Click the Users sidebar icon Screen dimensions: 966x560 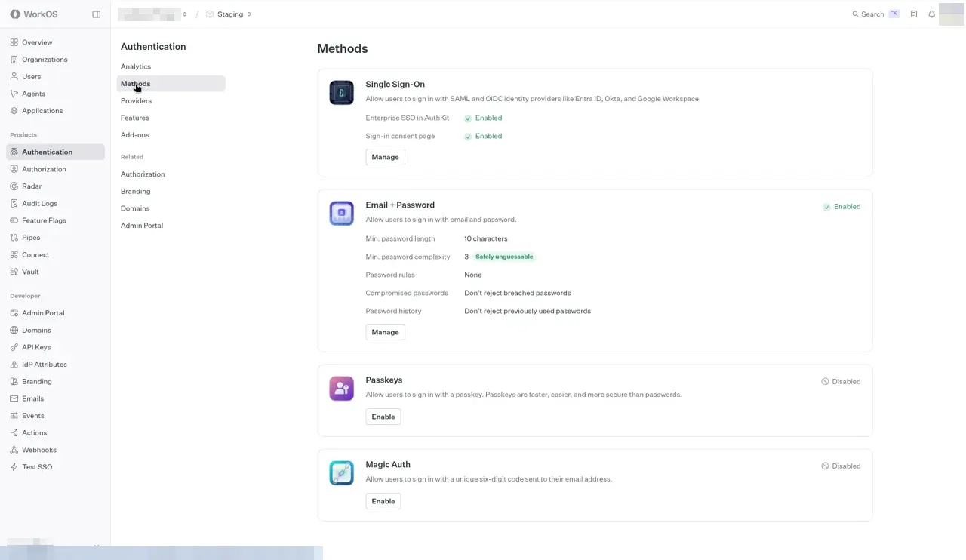click(x=14, y=76)
